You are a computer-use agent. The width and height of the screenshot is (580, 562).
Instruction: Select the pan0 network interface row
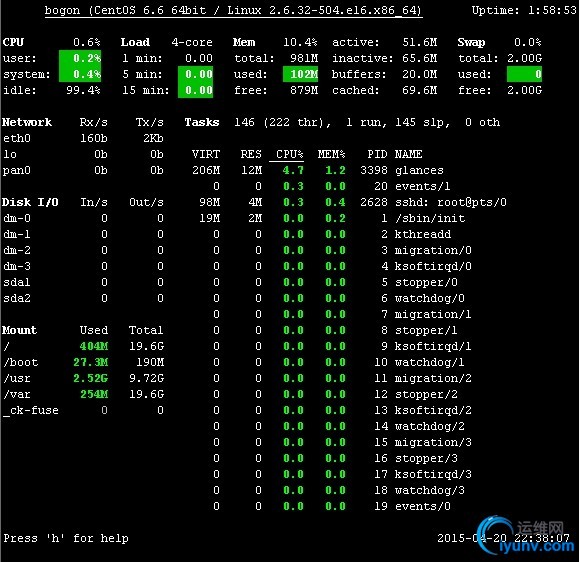pyautogui.click(x=83, y=170)
